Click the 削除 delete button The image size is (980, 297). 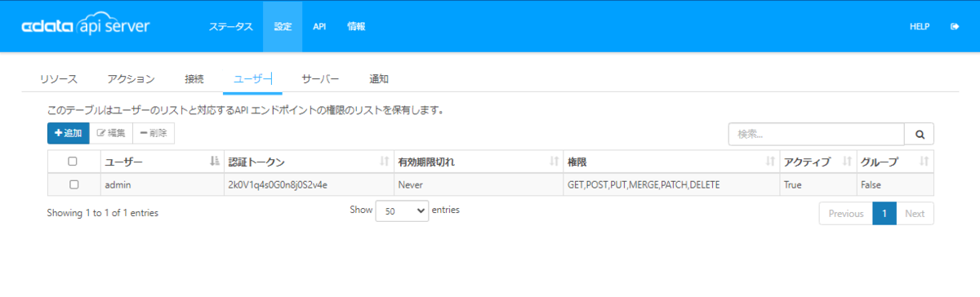click(x=154, y=133)
